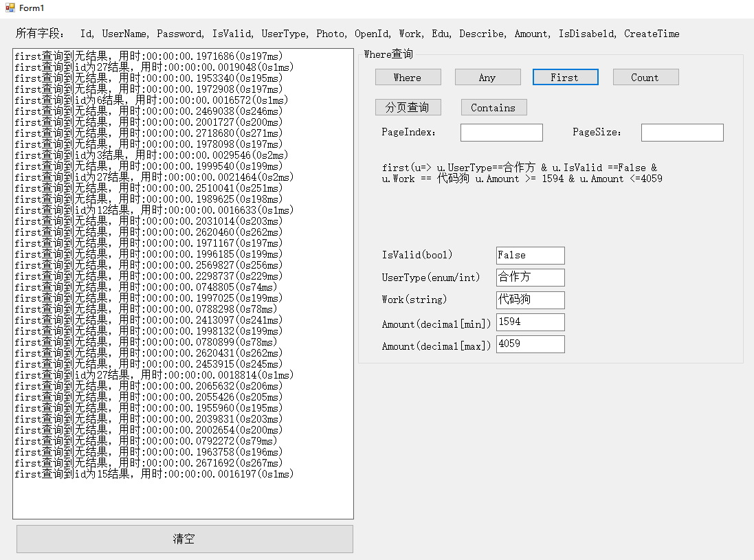Image resolution: width=754 pixels, height=560 pixels.
Task: Click the 'UserName,' field label
Action: click(x=126, y=34)
